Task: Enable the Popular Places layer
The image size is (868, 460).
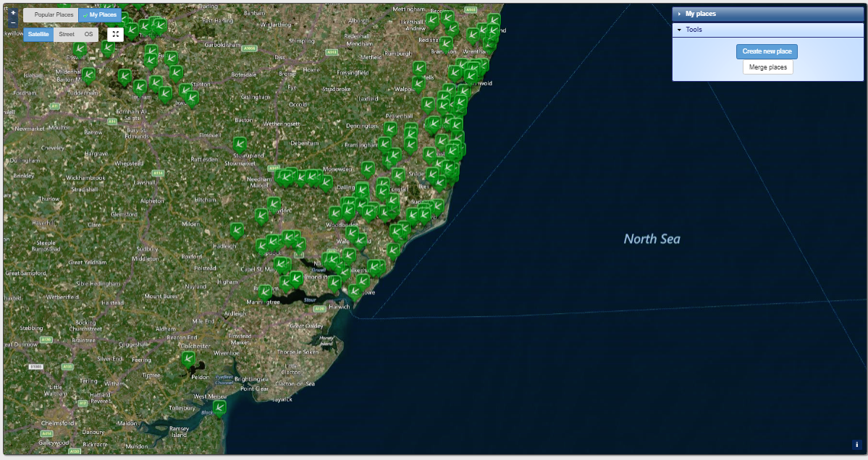Action: click(51, 14)
